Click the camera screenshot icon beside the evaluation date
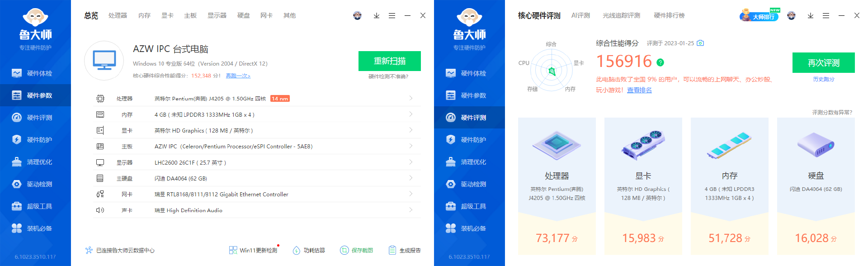The width and height of the screenshot is (868, 266). click(x=700, y=43)
